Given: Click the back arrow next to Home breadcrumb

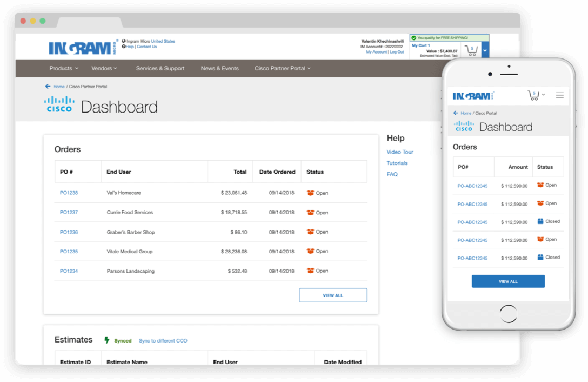Looking at the screenshot, I should [48, 87].
